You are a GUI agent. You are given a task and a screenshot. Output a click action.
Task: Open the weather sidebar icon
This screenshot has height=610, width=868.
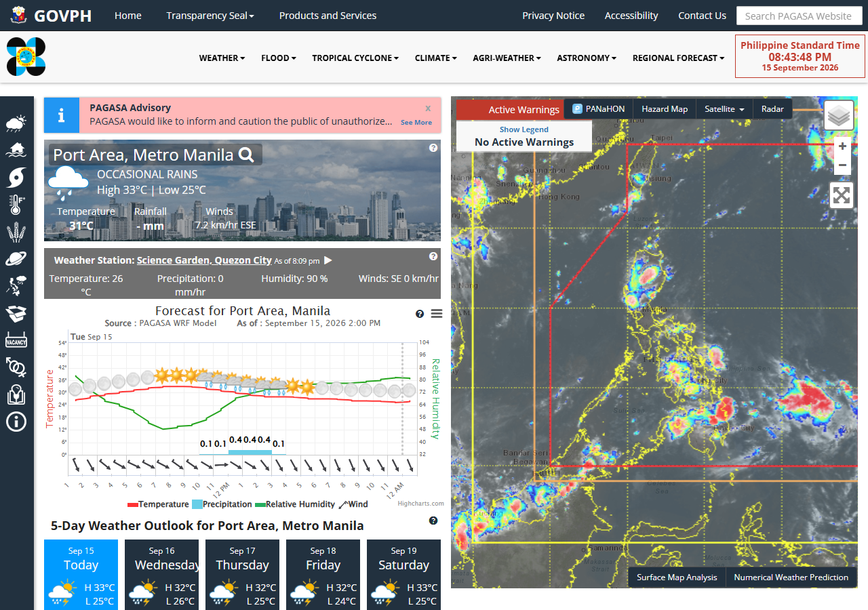coord(16,123)
